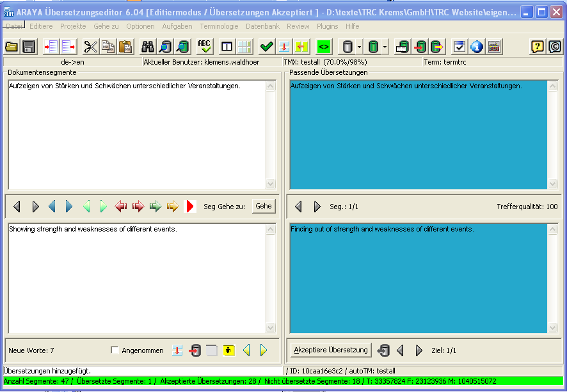Viewport: 567px width, 392px height.
Task: Click the binoculars search icon
Action: [x=148, y=47]
